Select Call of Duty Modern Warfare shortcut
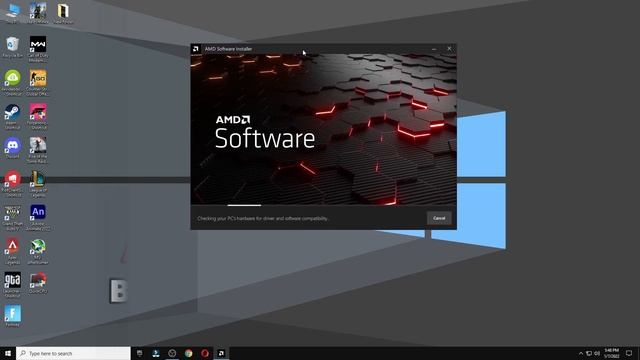The height and width of the screenshot is (360, 640). coord(38,49)
